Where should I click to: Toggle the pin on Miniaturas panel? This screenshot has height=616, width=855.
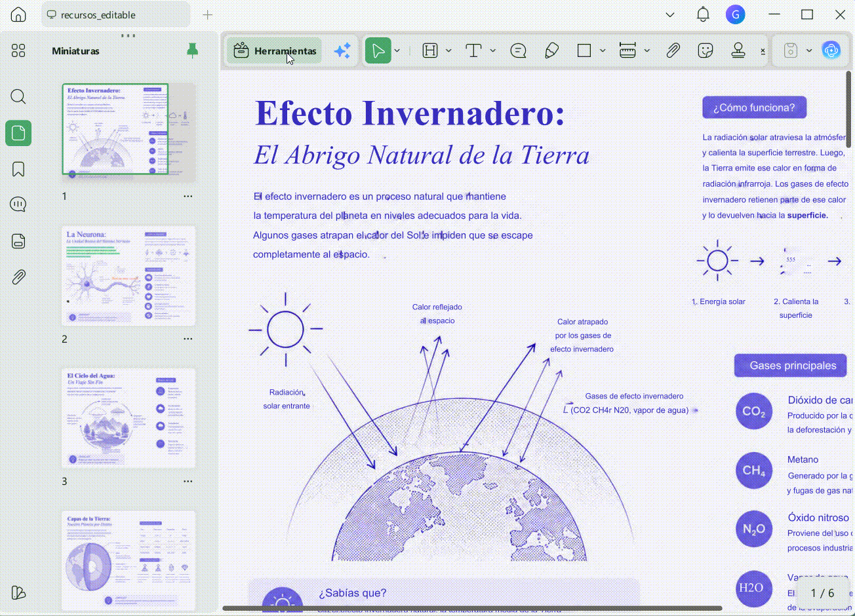(x=192, y=50)
